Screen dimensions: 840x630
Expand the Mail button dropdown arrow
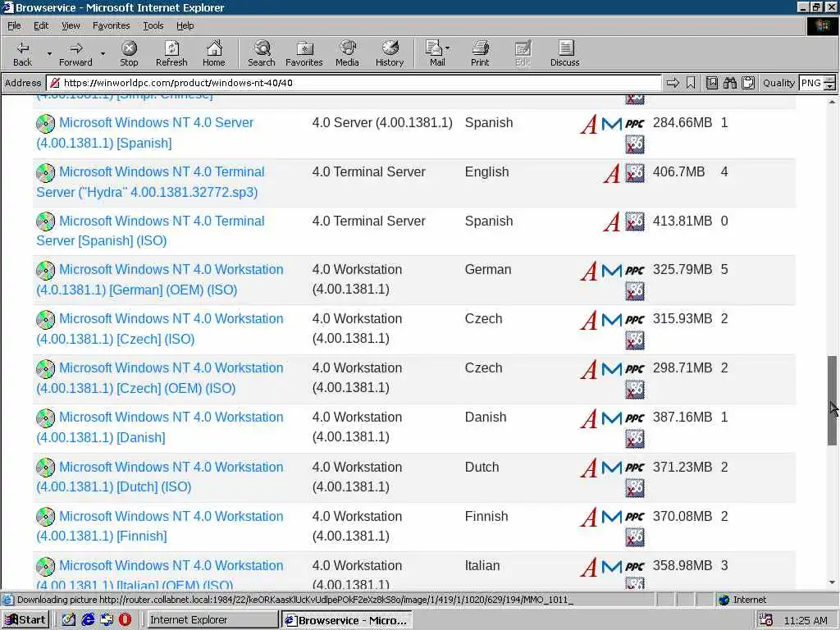click(448, 48)
